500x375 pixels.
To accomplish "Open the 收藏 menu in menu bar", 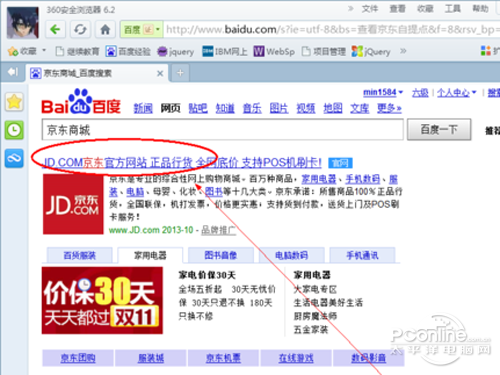I will tap(425, 9).
